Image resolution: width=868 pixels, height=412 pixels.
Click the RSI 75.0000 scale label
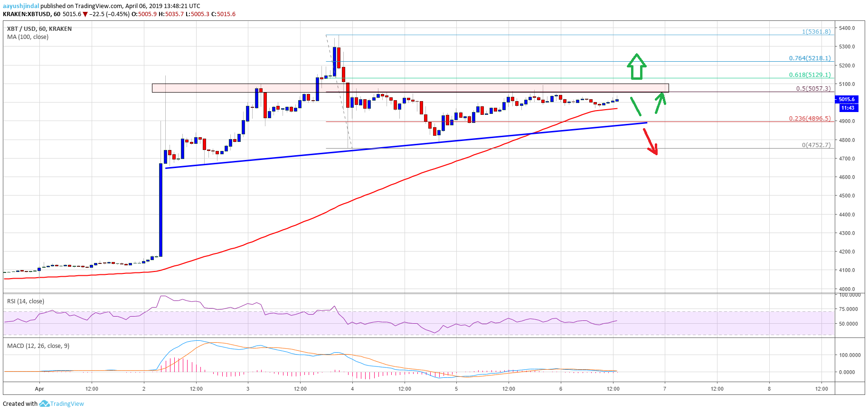[849, 309]
